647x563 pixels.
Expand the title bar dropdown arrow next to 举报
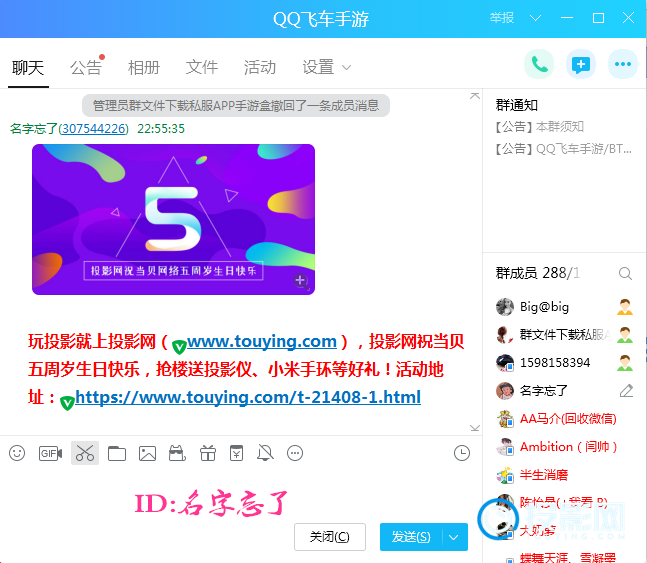pos(536,18)
